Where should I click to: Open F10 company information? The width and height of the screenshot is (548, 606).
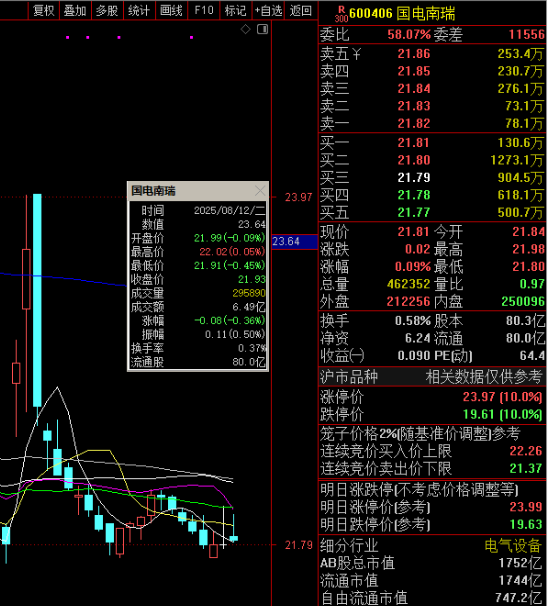[x=204, y=10]
